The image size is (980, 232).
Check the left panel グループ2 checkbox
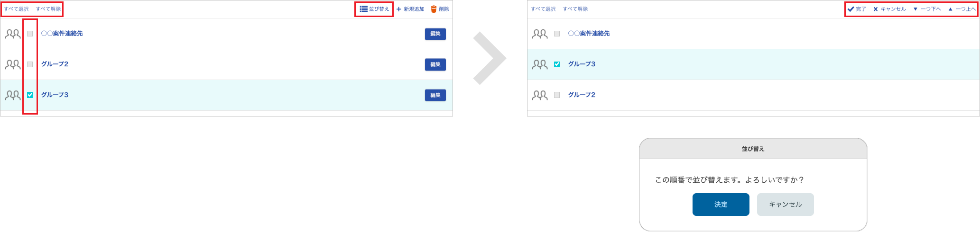[30, 64]
